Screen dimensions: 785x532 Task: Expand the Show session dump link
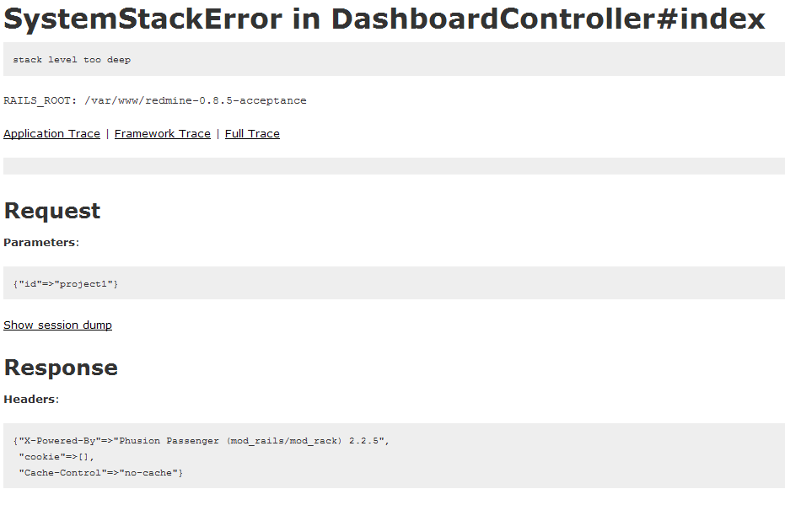coord(57,325)
